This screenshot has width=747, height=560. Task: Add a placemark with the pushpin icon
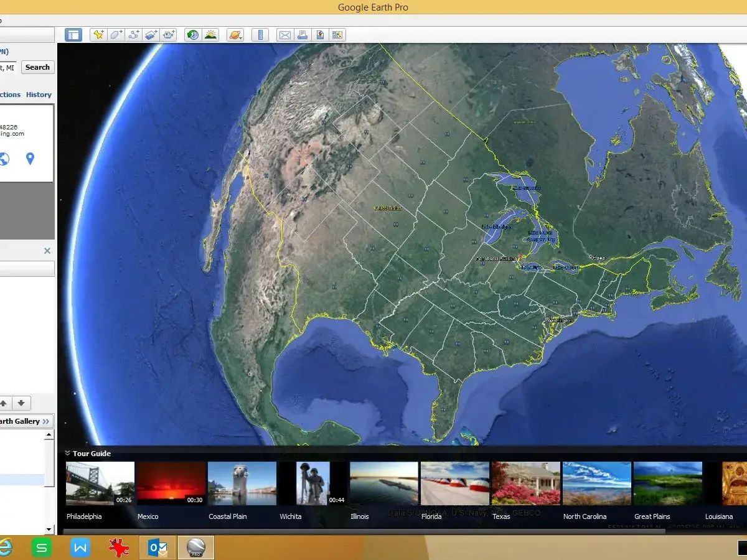98,35
